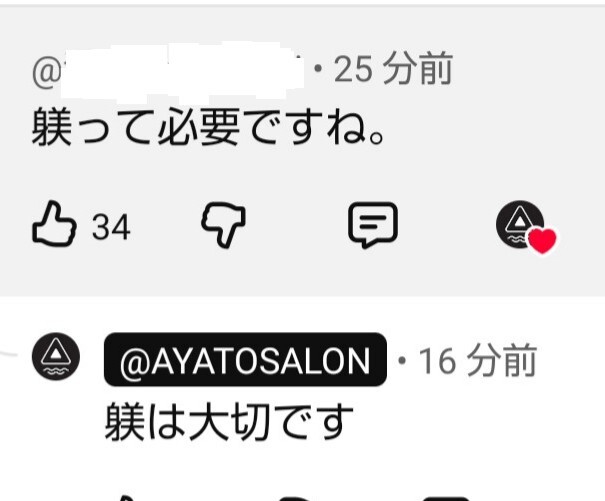This screenshot has width=605, height=501.
Task: Open the @AYATOSALON channel badge
Action: 245,359
